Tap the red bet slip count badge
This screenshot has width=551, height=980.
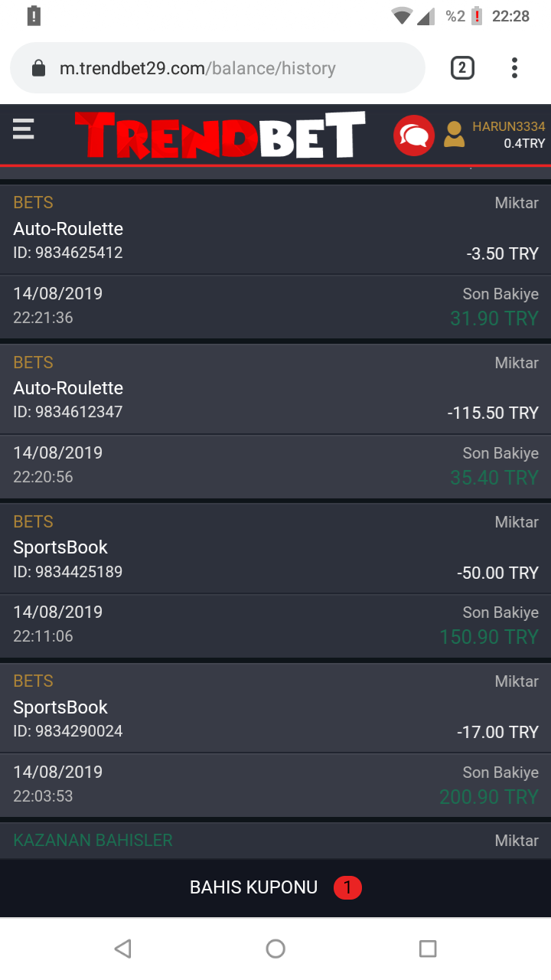click(347, 887)
